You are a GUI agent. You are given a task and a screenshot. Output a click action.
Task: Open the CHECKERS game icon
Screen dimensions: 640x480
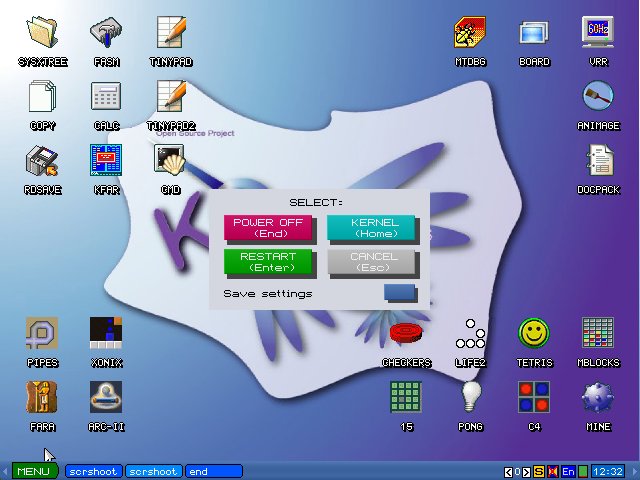click(406, 334)
